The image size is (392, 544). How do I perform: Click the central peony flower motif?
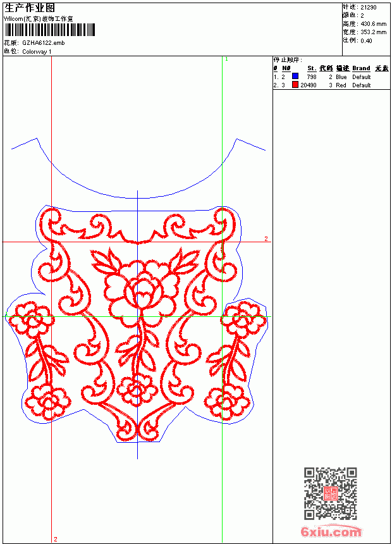(x=141, y=288)
